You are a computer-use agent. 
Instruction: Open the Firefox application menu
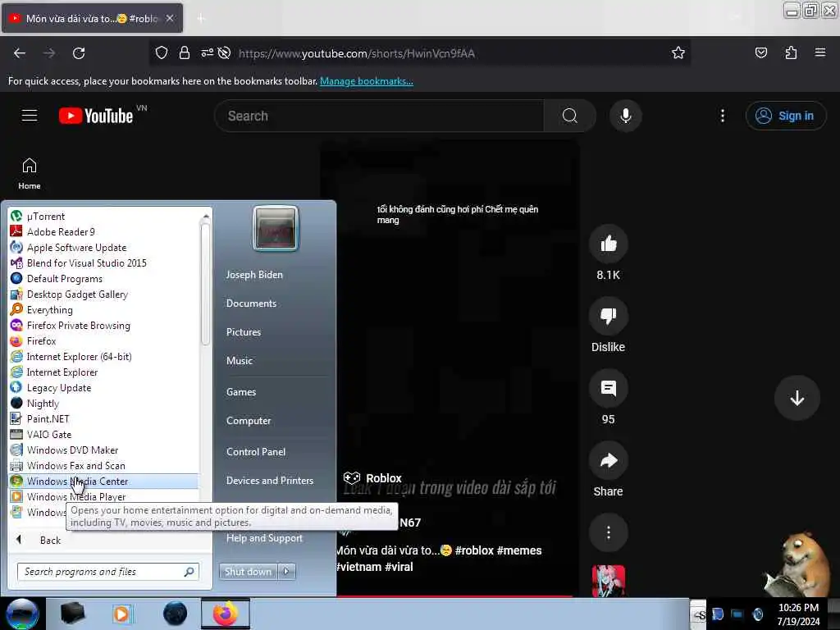(x=820, y=53)
